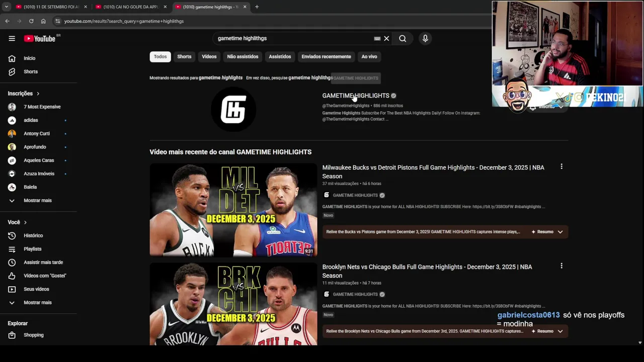Expand more subscriptions with Mostrar mais
The width and height of the screenshot is (644, 362).
click(x=38, y=201)
